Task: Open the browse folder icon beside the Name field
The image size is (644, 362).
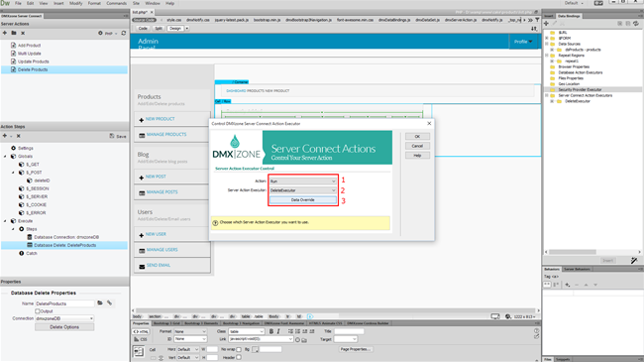Action: pyautogui.click(x=100, y=302)
